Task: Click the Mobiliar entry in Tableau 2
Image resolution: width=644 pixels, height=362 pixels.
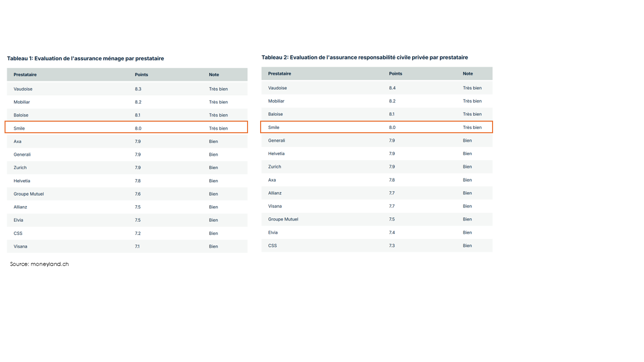Action: [x=276, y=101]
